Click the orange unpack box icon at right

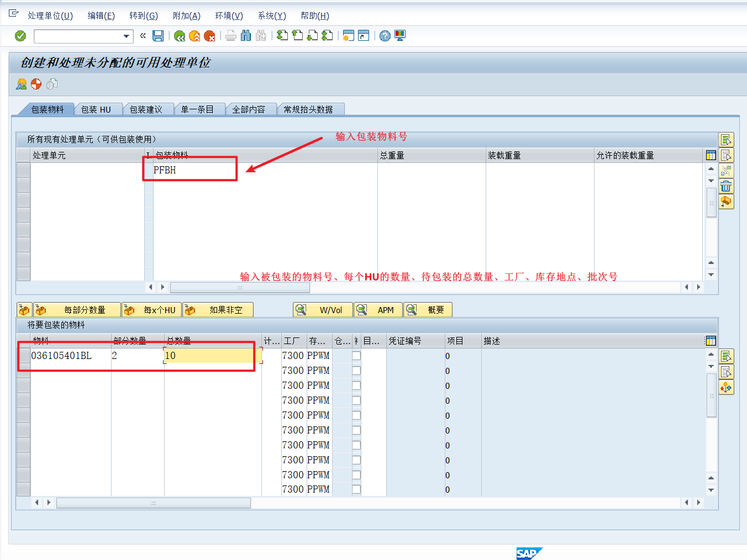(x=726, y=202)
